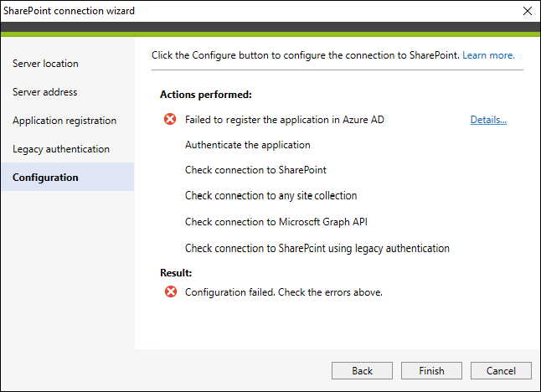The image size is (541, 392).
Task: Click the red error icon beside Azure AD failure
Action: (x=170, y=120)
